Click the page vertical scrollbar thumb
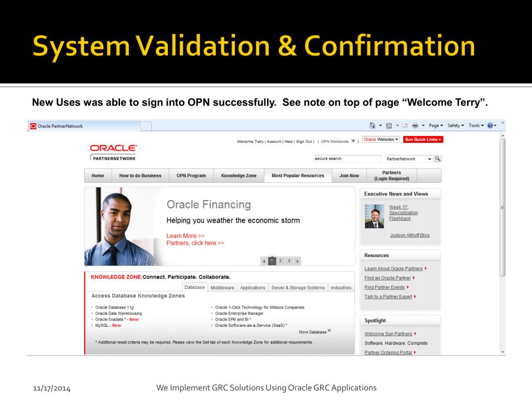Image resolution: width=532 pixels, height=399 pixels. (502, 207)
